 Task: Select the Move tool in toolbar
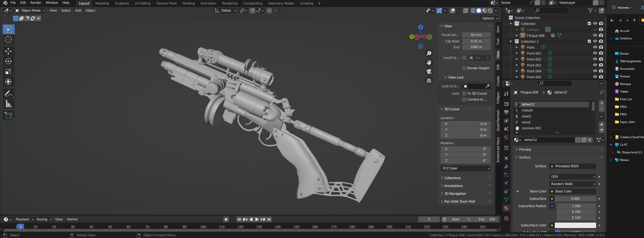click(x=8, y=51)
